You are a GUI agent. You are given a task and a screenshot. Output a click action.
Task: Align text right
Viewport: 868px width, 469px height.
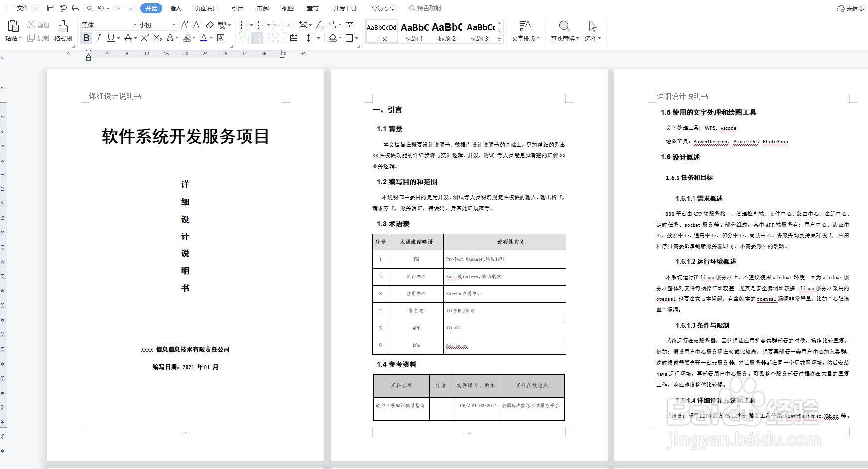click(x=269, y=38)
